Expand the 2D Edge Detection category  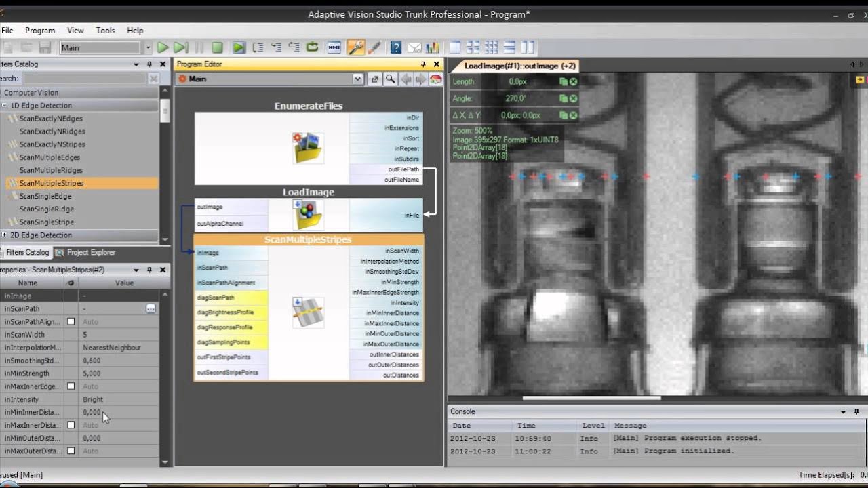point(5,235)
